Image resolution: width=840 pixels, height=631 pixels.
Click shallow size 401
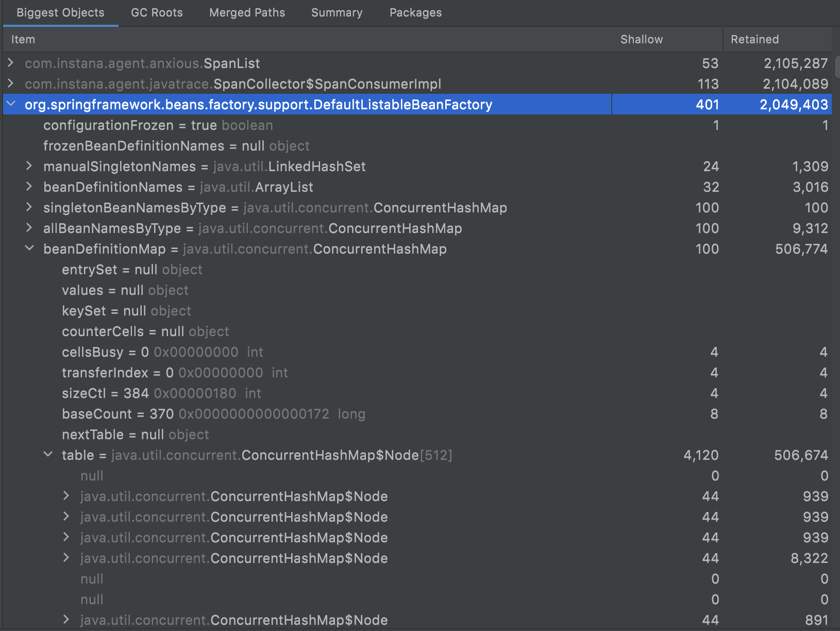tap(707, 105)
